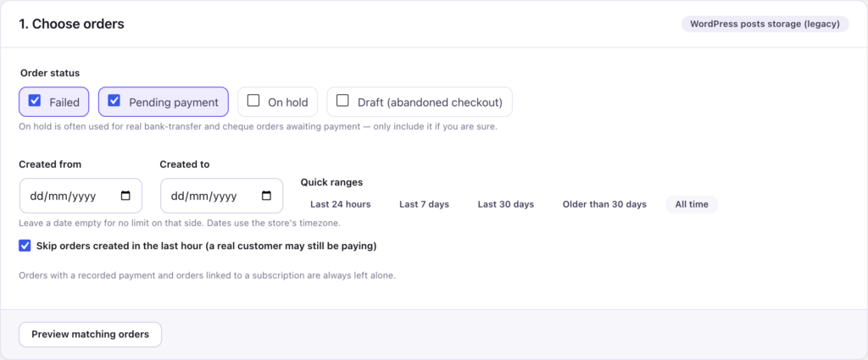Screen dimensions: 868x360
Task: Uncheck the Pending payment status checkbox
Action: (114, 101)
